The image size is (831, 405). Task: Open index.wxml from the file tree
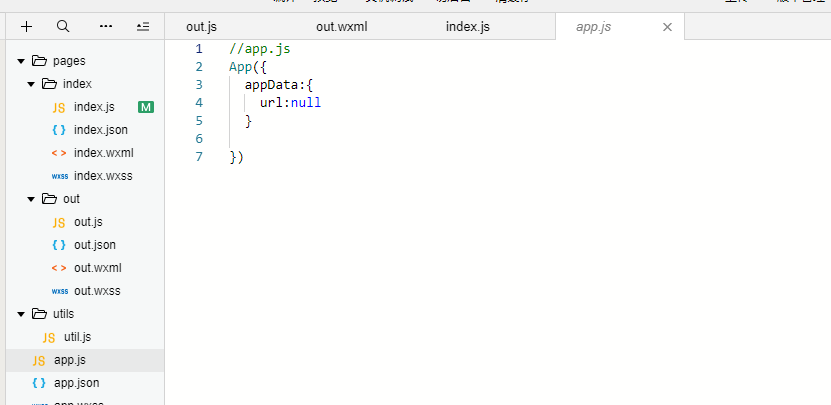[104, 153]
